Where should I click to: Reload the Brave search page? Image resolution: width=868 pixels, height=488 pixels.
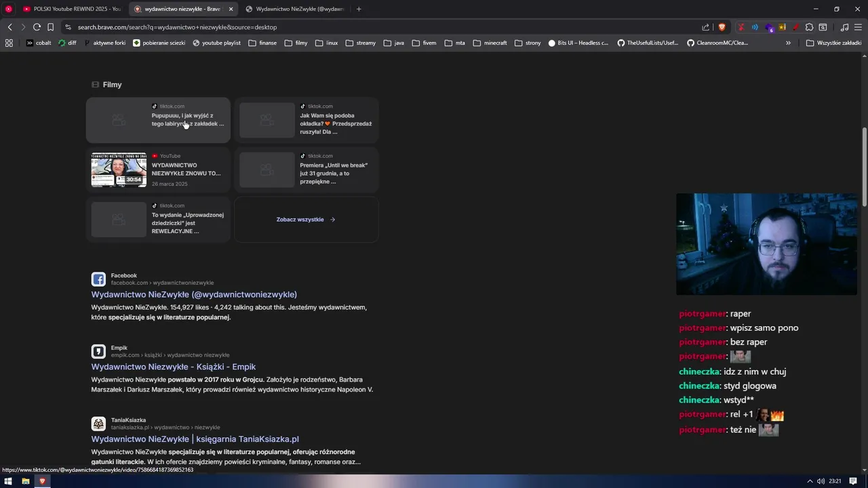[x=37, y=27]
